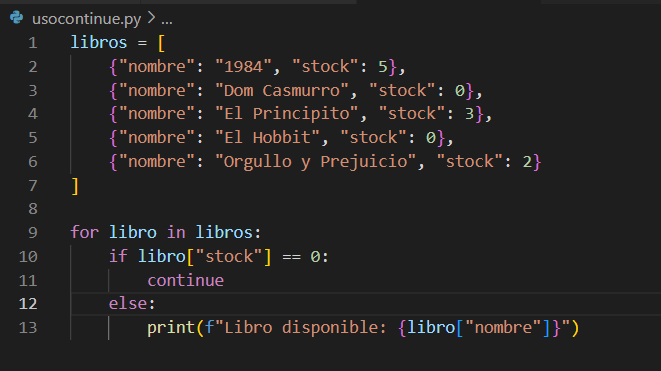Click the Python file icon in breadcrumb
Viewport: 661px width, 371px height.
coord(17,18)
